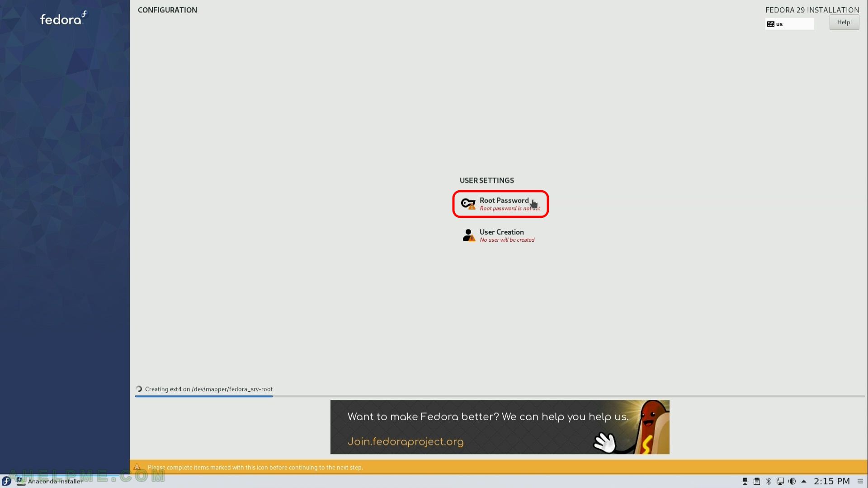This screenshot has height=488, width=868.
Task: Click the Help! button
Action: 844,22
